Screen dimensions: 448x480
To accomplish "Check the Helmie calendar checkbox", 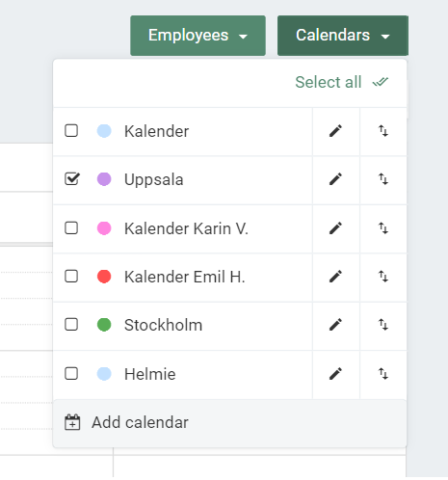I will 71,374.
